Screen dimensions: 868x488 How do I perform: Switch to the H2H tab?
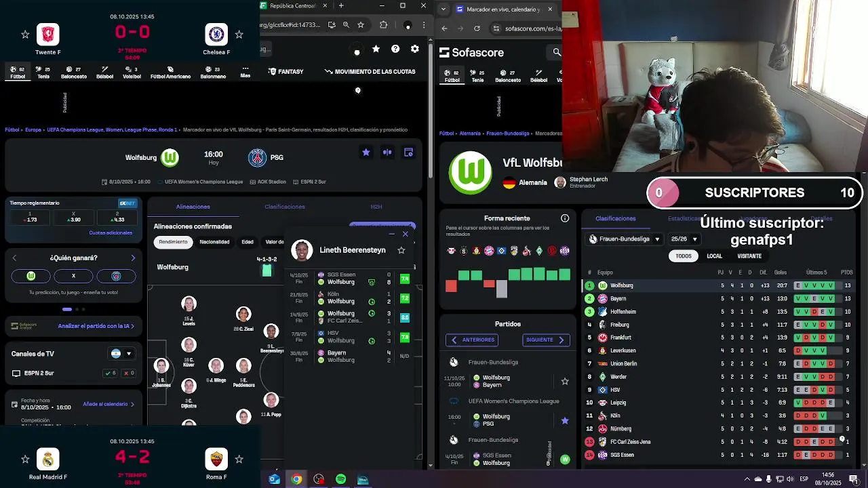click(376, 207)
